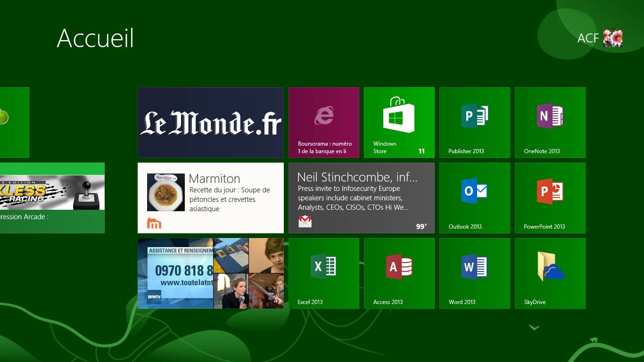Image resolution: width=644 pixels, height=362 pixels.
Task: Launch OneNote 2013
Action: pos(550,123)
